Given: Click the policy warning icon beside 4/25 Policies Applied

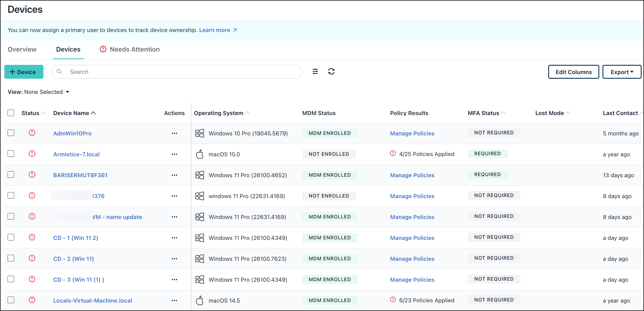Looking at the screenshot, I should pos(393,154).
